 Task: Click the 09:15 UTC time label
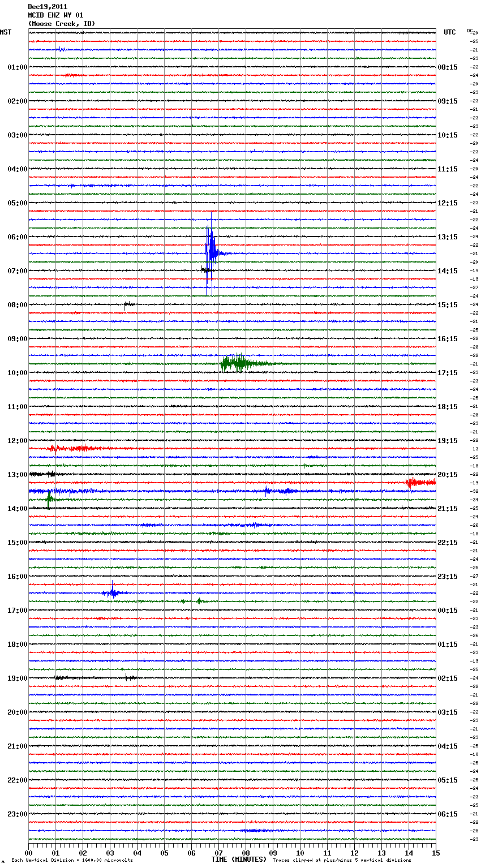tap(448, 101)
